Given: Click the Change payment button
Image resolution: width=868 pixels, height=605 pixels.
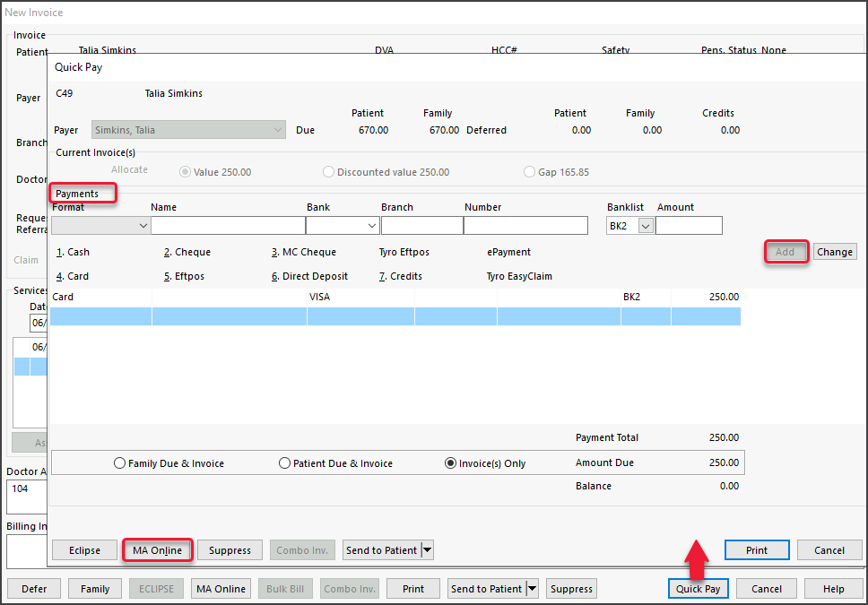Looking at the screenshot, I should tap(835, 252).
